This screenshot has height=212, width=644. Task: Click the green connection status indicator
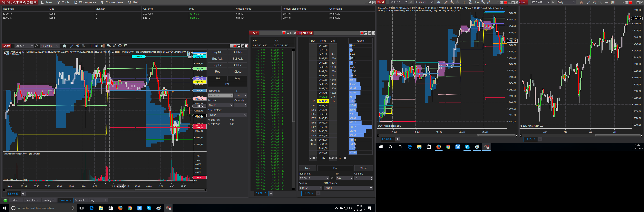(x=5, y=200)
